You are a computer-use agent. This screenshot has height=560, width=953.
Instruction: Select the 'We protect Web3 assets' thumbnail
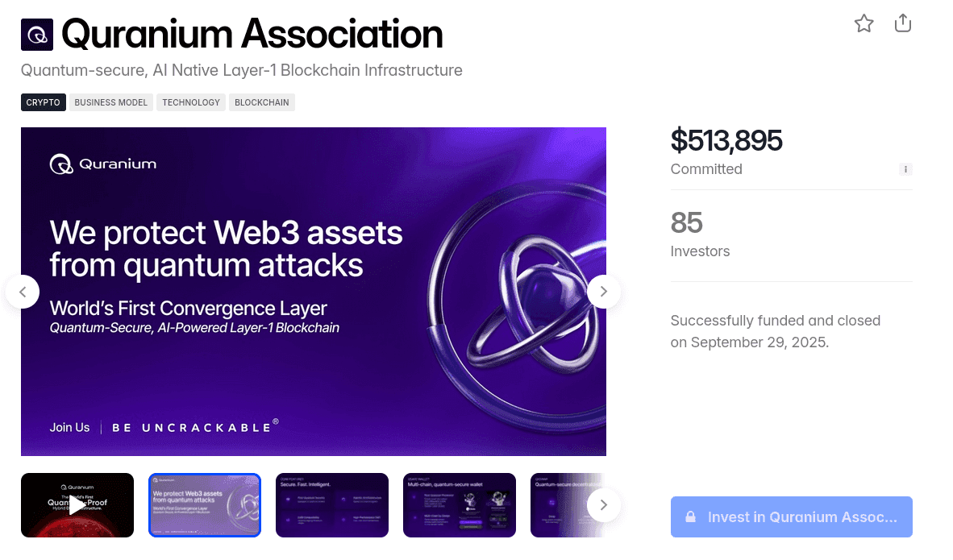point(204,504)
